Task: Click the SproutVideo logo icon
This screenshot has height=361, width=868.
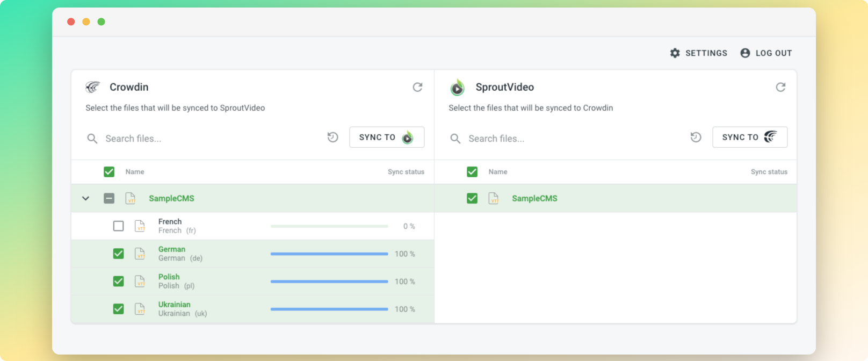Action: coord(457,87)
